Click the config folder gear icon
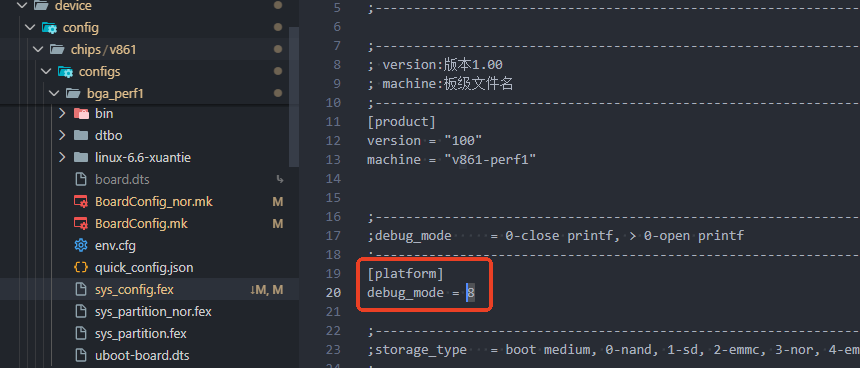The image size is (860, 368). pos(49,28)
